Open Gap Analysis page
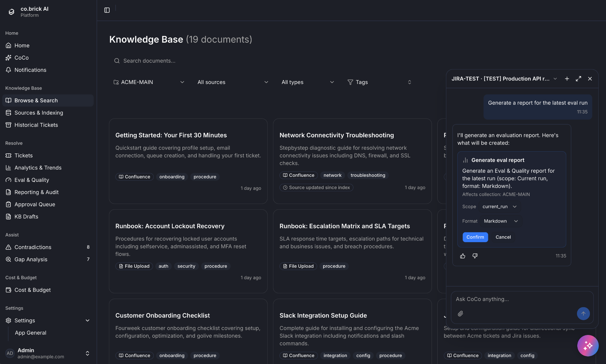The width and height of the screenshot is (606, 364). tap(48, 260)
